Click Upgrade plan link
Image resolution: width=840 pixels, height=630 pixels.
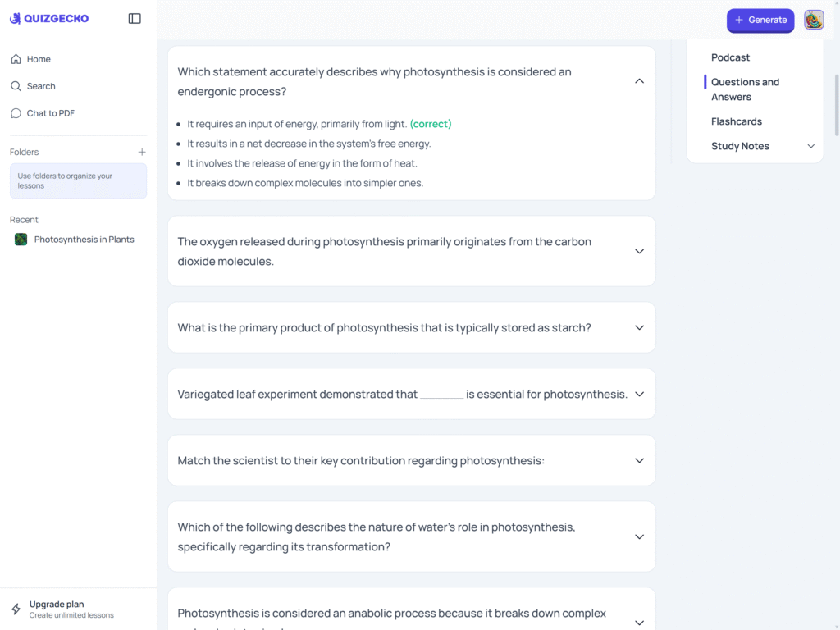pyautogui.click(x=57, y=605)
